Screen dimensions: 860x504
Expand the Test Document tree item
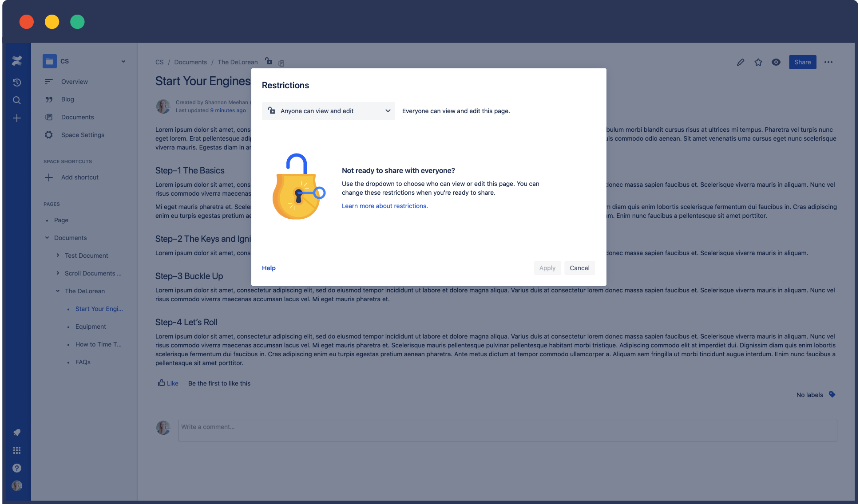click(58, 255)
